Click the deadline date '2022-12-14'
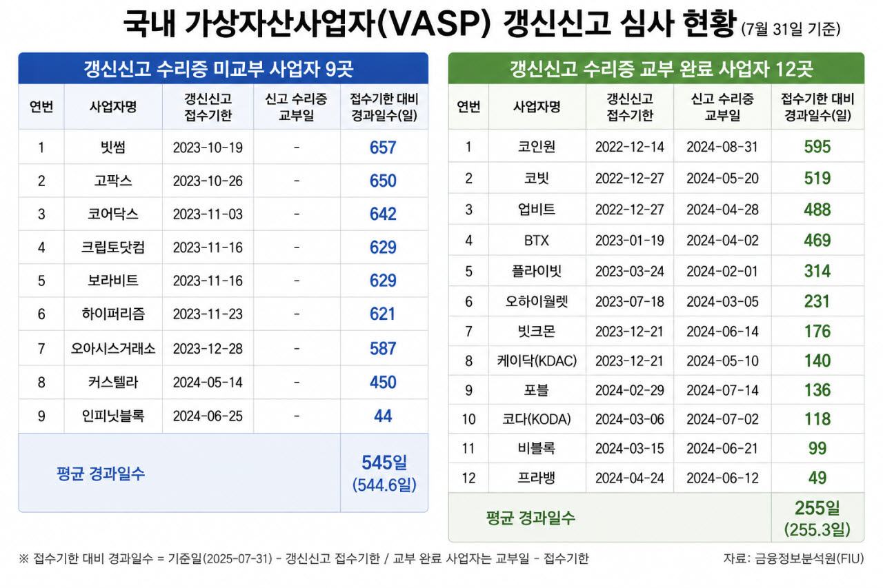 (x=629, y=147)
